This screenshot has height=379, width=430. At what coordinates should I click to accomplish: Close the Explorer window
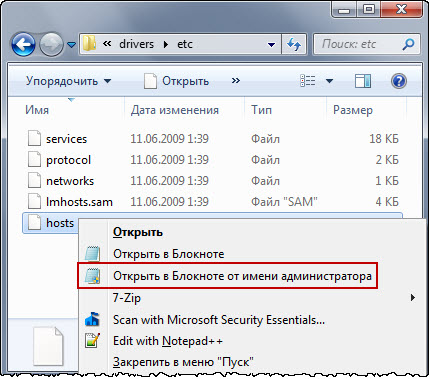tap(401, 9)
